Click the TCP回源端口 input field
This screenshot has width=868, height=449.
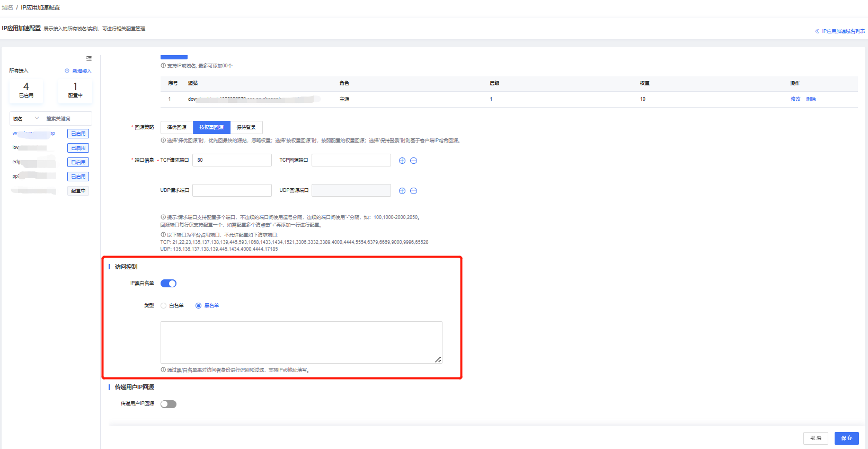tap(351, 160)
